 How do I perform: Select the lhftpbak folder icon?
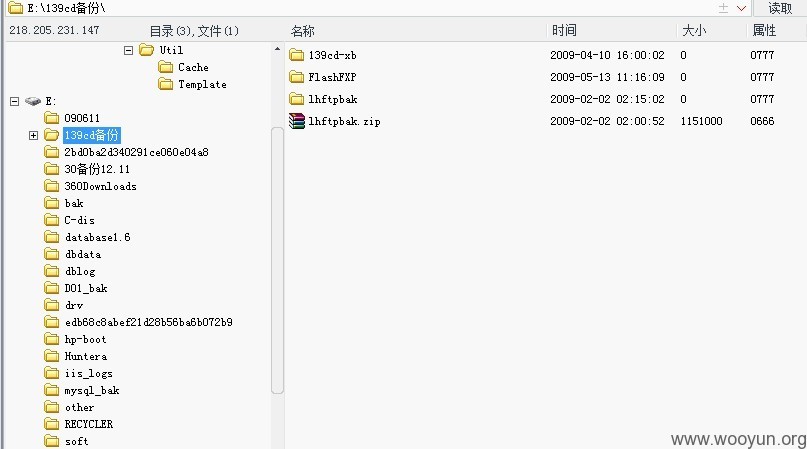[296, 99]
